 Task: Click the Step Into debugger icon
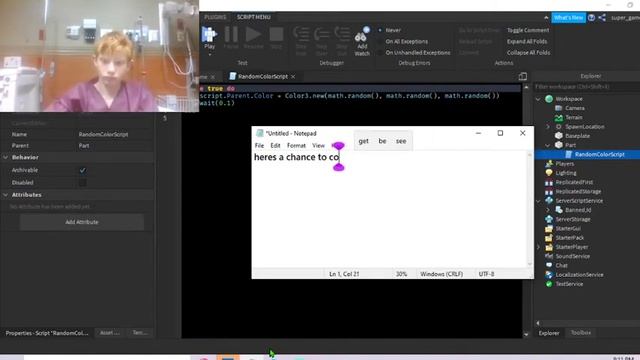click(301, 34)
